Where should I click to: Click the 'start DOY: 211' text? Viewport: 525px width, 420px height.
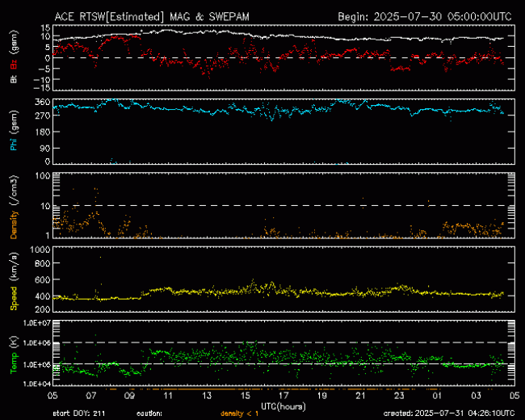click(x=78, y=414)
